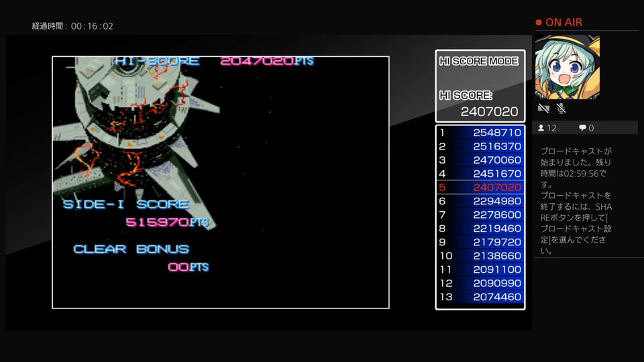The image size is (644, 362).
Task: Click the muted microphone icon
Action: coord(561,109)
